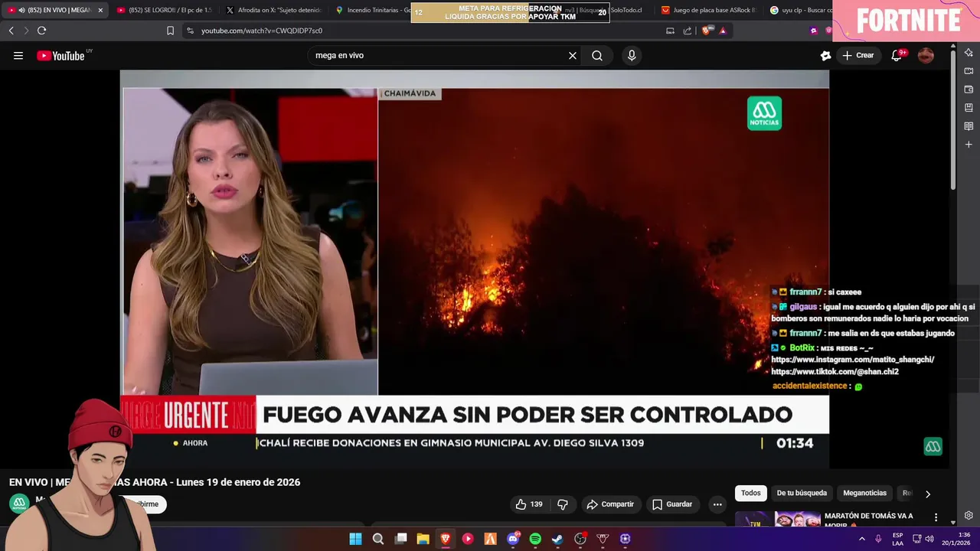Click the live video player
This screenshot has width=980, height=551.
[475, 269]
